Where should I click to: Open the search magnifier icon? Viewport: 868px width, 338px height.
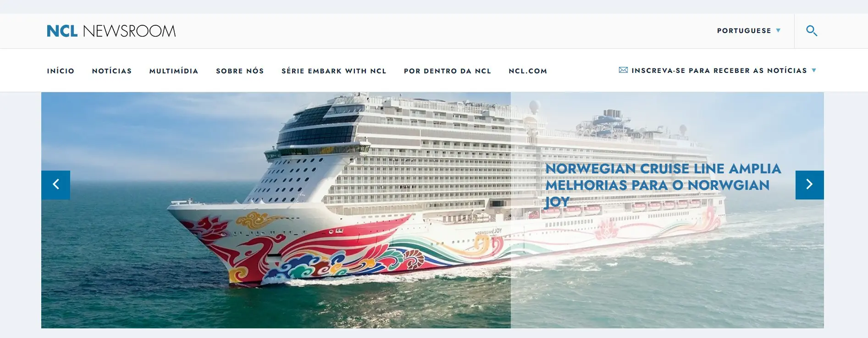coord(812,31)
